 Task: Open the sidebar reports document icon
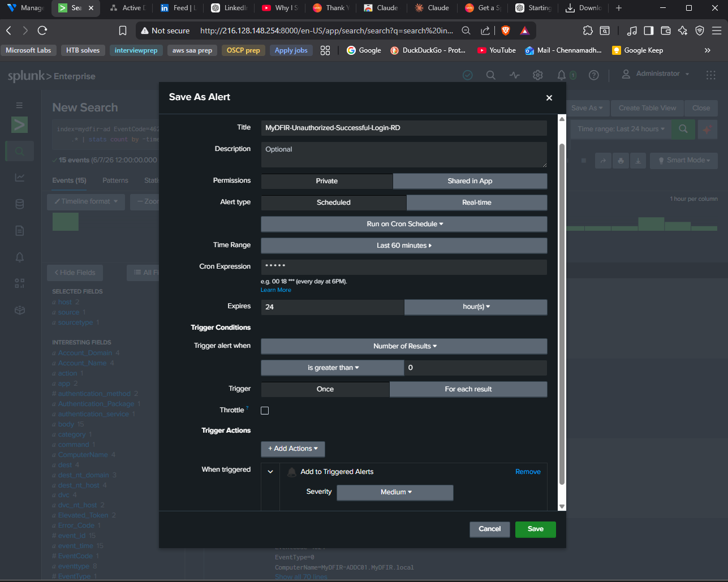click(x=20, y=231)
